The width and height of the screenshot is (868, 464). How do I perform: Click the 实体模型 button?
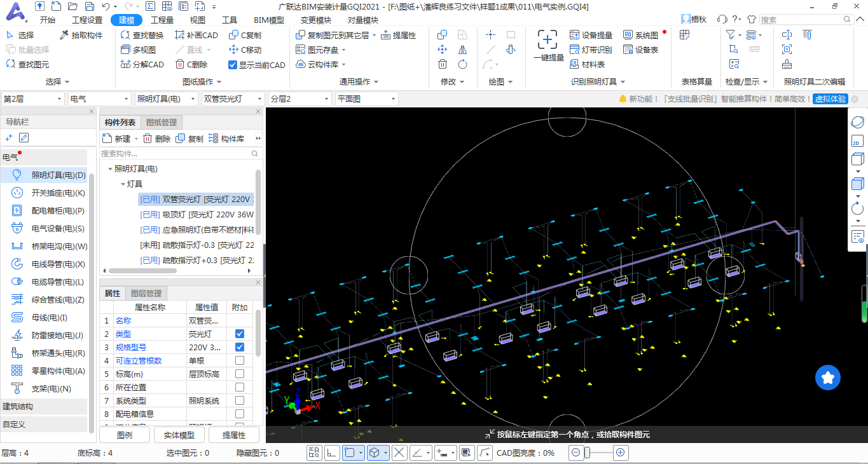pos(179,435)
